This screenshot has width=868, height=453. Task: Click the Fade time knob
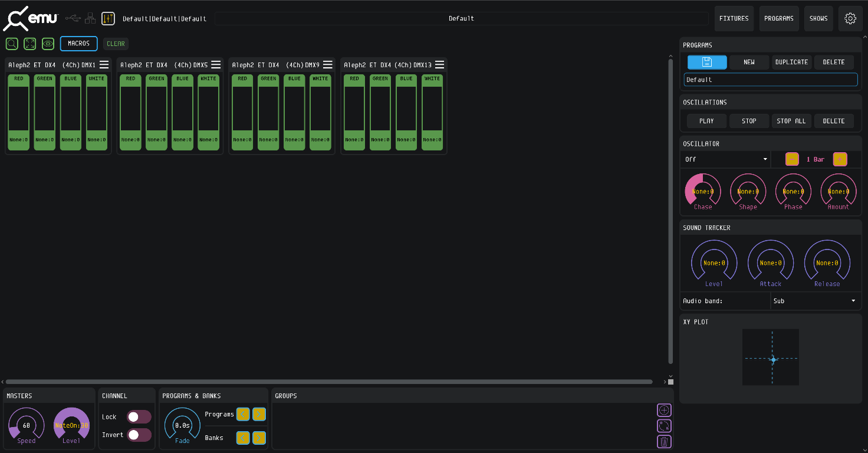coord(182,424)
